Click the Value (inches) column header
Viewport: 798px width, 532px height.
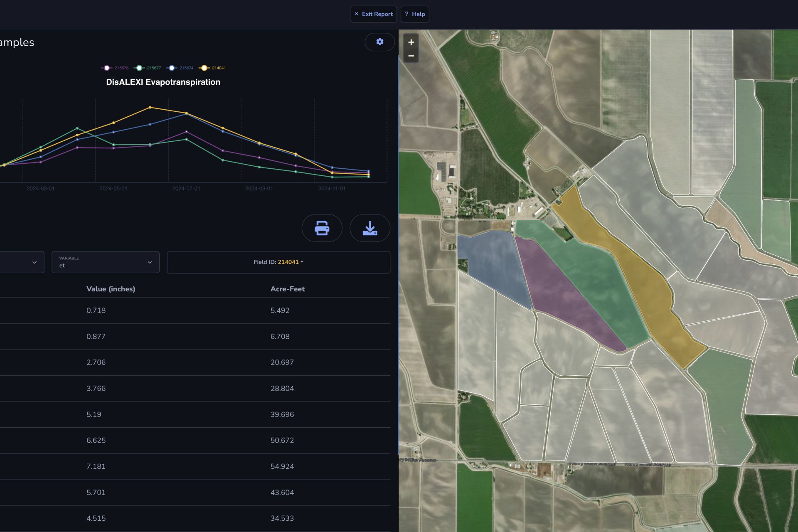tap(111, 289)
